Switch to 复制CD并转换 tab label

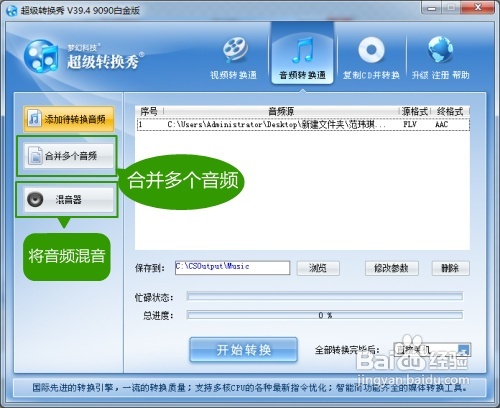(x=371, y=75)
